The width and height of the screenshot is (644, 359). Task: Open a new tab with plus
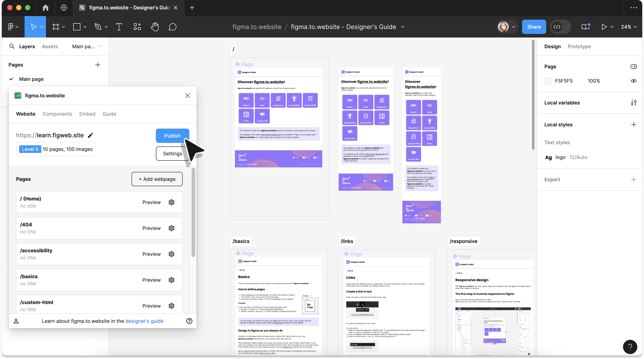[192, 8]
